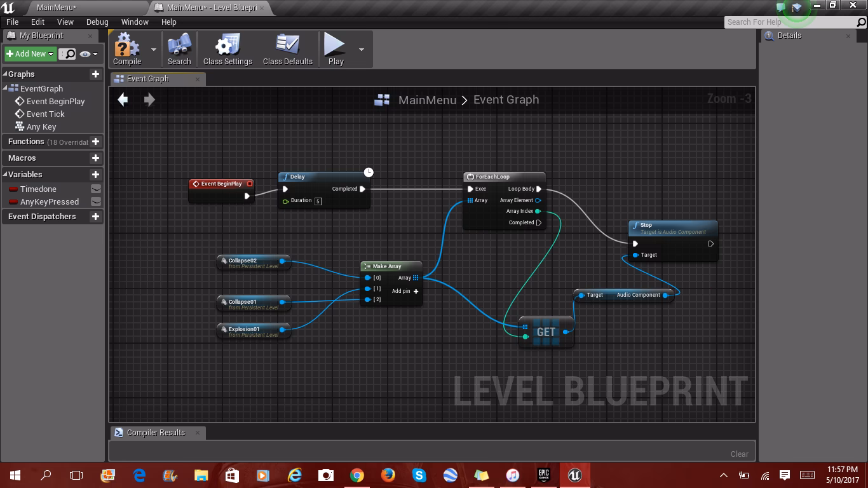Collapse the Variables section
The width and height of the screenshot is (868, 488).
tap(5, 175)
